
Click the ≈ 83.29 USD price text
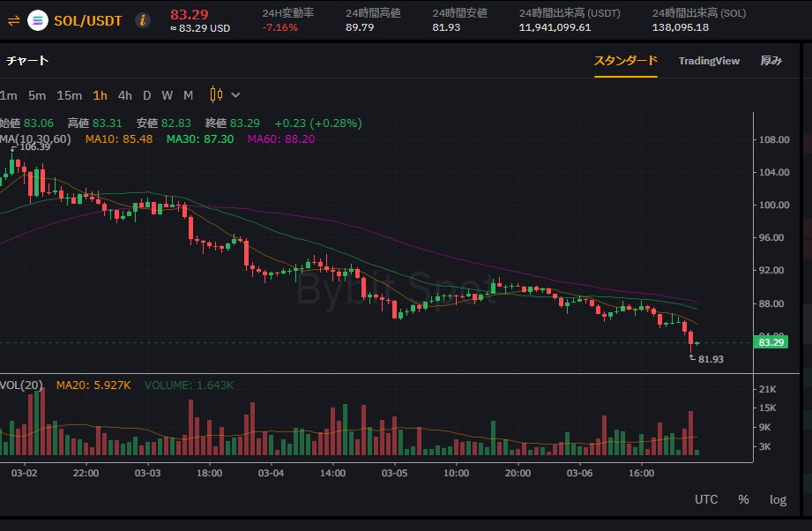pyautogui.click(x=200, y=28)
